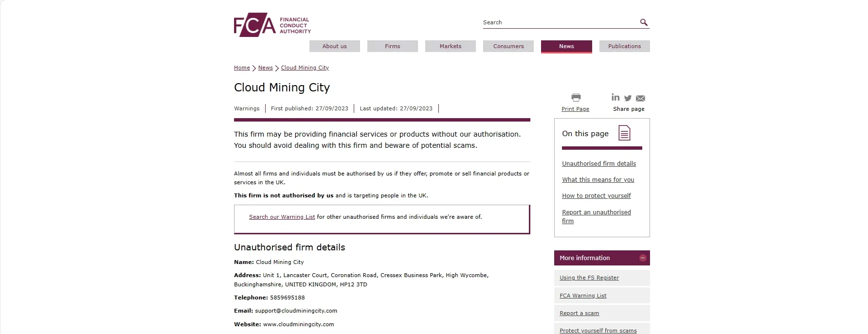The height and width of the screenshot is (334, 868).
Task: Share page via email envelope icon
Action: coord(640,98)
